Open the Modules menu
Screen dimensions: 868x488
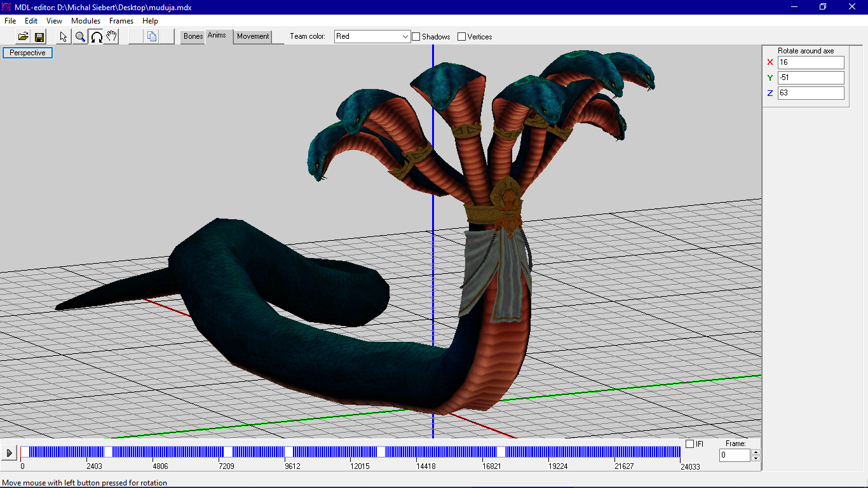pos(86,21)
